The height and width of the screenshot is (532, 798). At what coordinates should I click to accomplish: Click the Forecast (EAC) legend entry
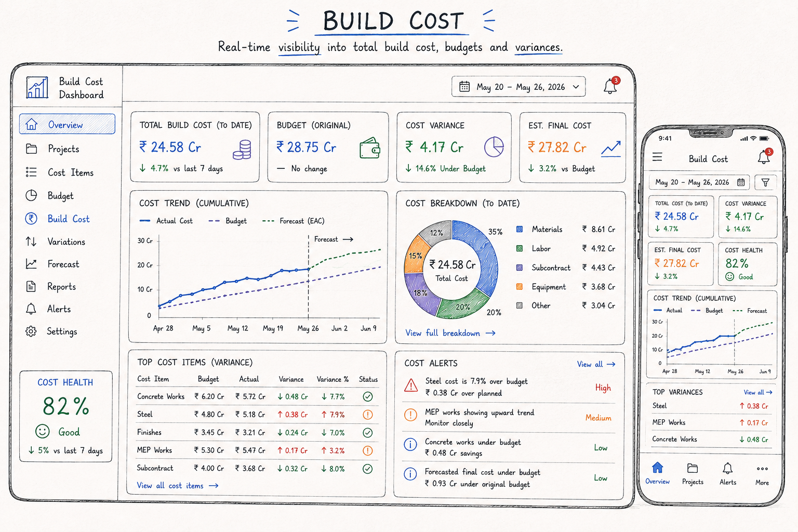click(x=294, y=221)
